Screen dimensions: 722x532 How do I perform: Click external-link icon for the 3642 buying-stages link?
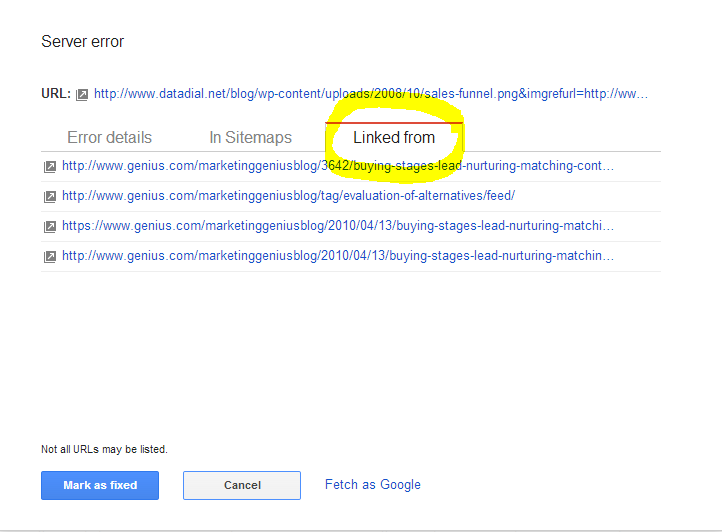pos(50,166)
